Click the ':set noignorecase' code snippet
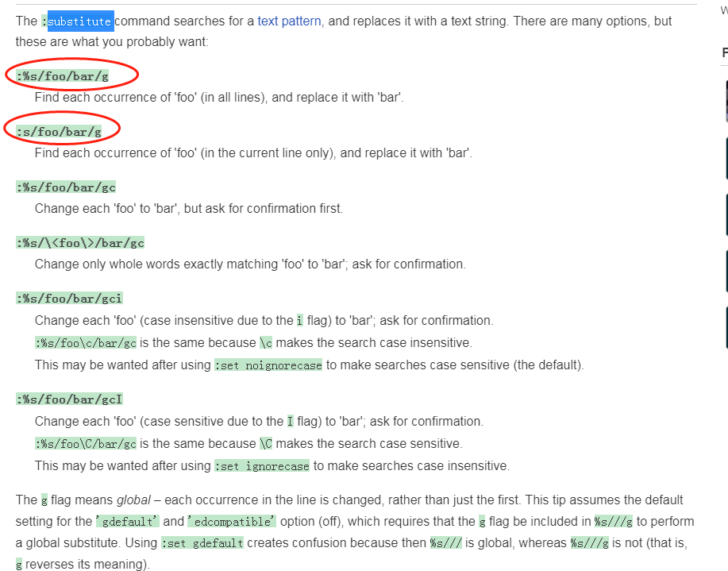Image resolution: width=728 pixels, height=571 pixels. (x=268, y=365)
